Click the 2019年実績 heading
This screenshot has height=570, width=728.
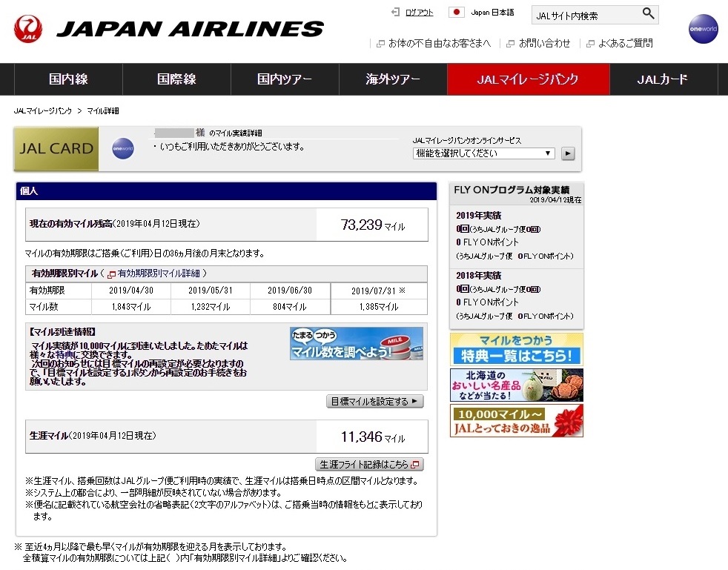[x=479, y=216]
